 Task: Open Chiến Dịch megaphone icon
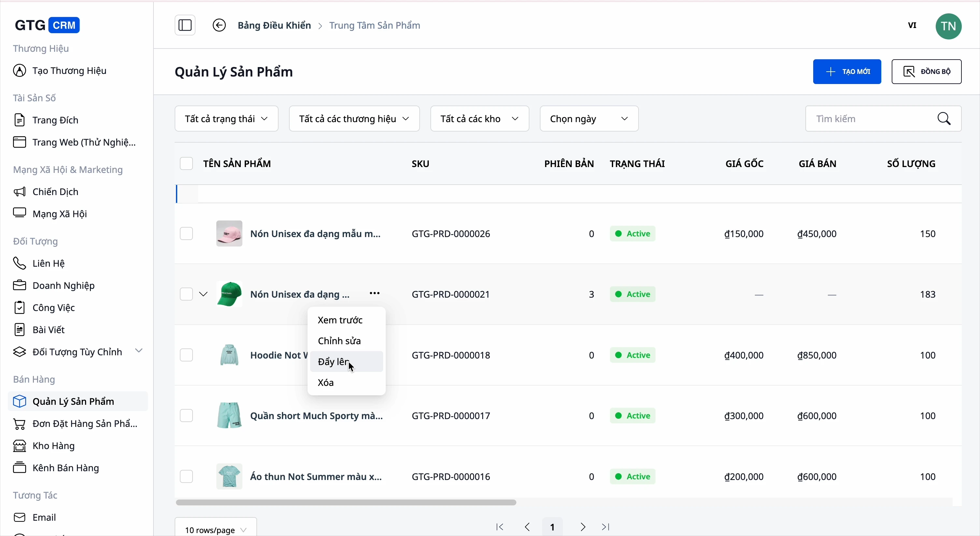tap(20, 191)
